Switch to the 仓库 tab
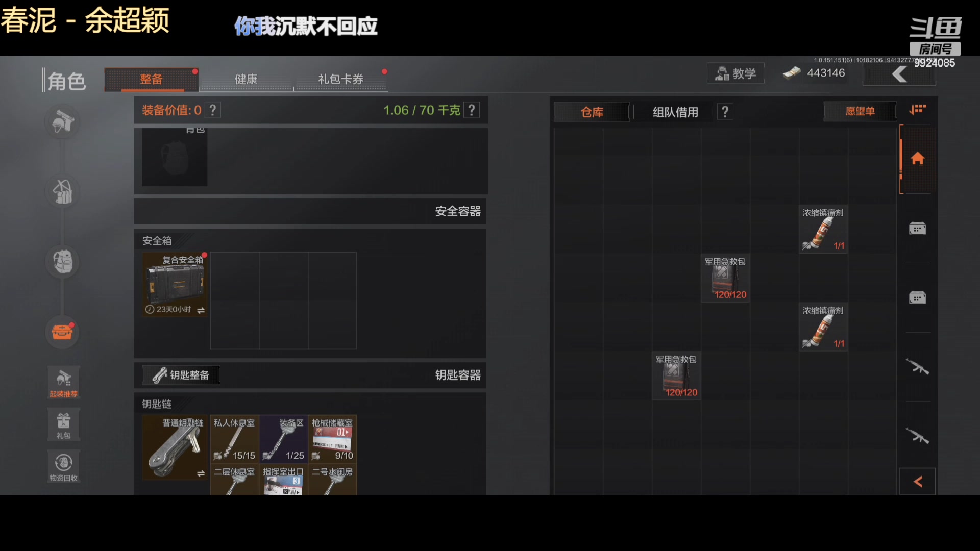 [x=592, y=112]
